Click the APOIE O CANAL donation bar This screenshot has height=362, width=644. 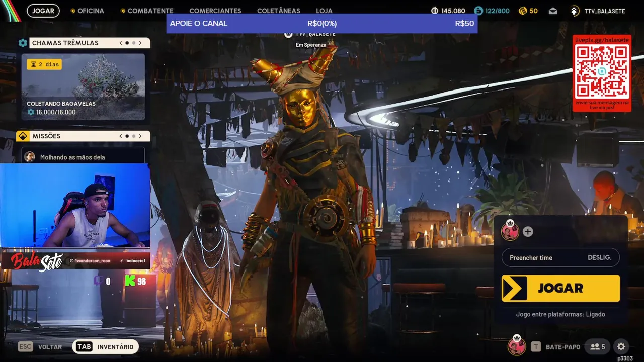(322, 24)
